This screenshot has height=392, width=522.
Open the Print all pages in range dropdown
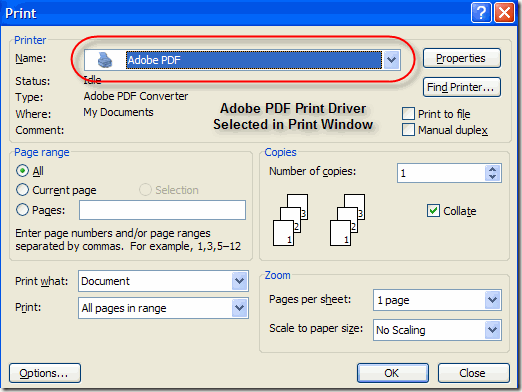[x=163, y=308]
